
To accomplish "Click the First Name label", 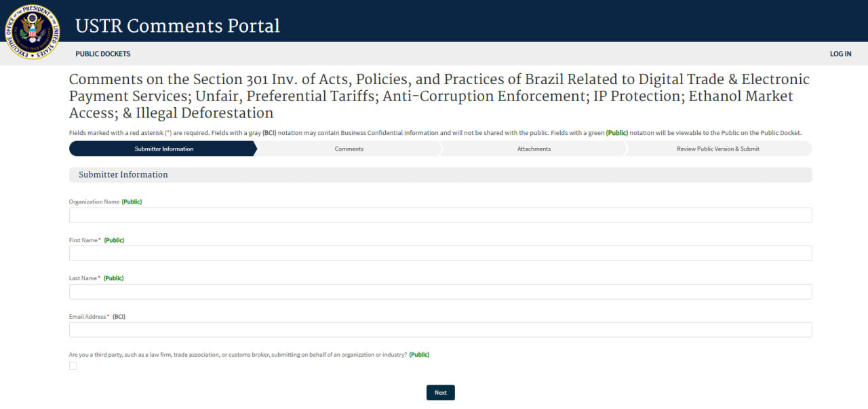I will coord(83,240).
